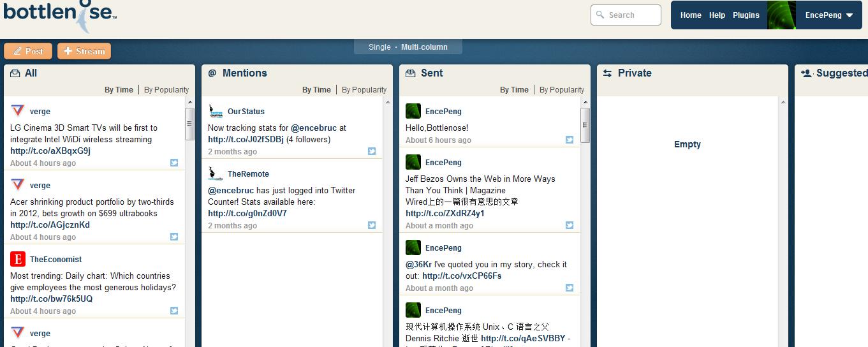
Task: Click Twitter icon on Hello,Bottlenose post
Action: (x=570, y=140)
